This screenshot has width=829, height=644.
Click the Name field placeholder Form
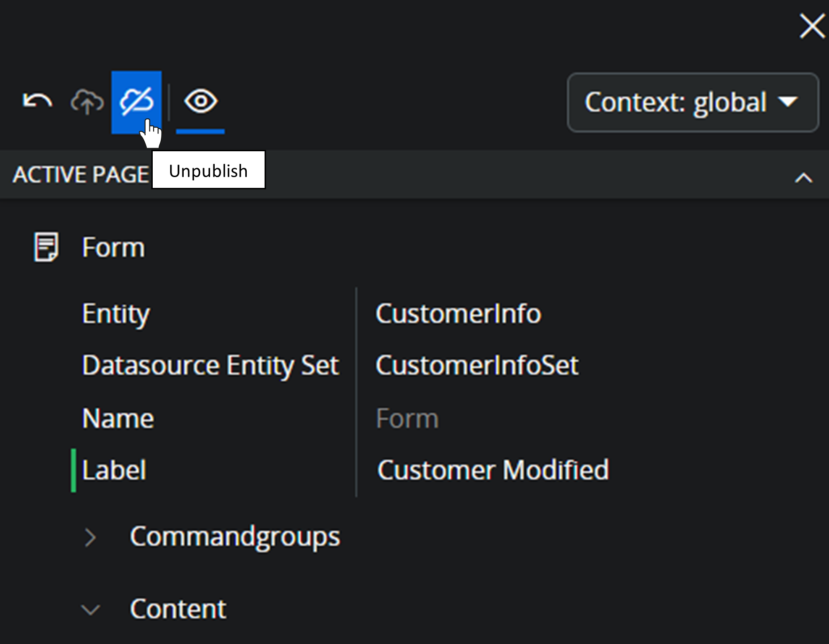tap(407, 419)
